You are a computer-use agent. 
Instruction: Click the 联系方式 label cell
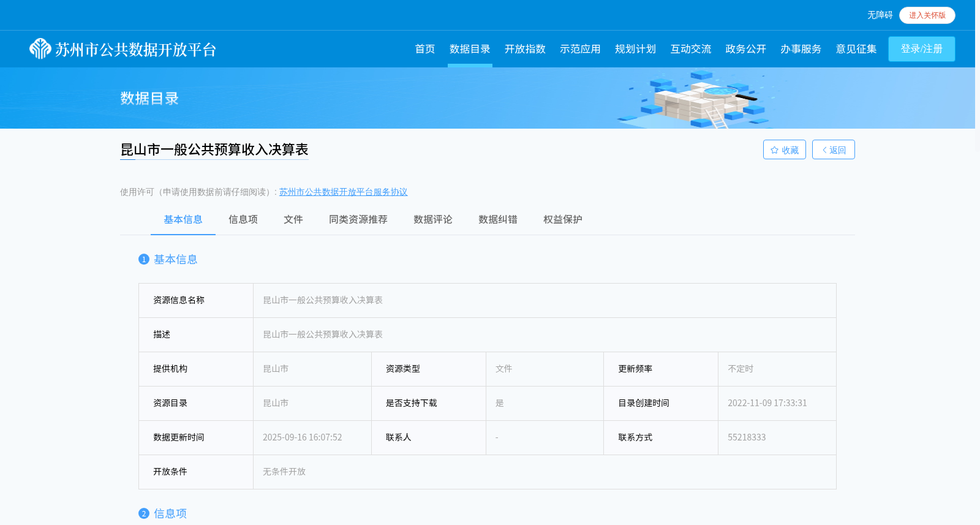point(661,437)
